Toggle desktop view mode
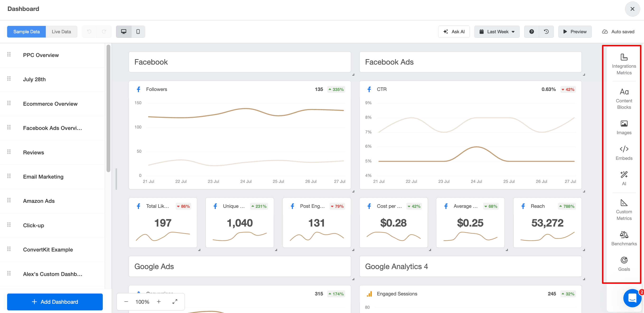Screen dimensions: 644x313 (x=123, y=32)
